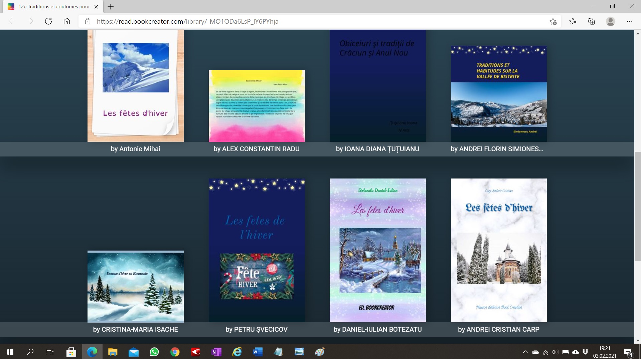Open the Collections icon
This screenshot has height=359, width=644.
pyautogui.click(x=591, y=21)
